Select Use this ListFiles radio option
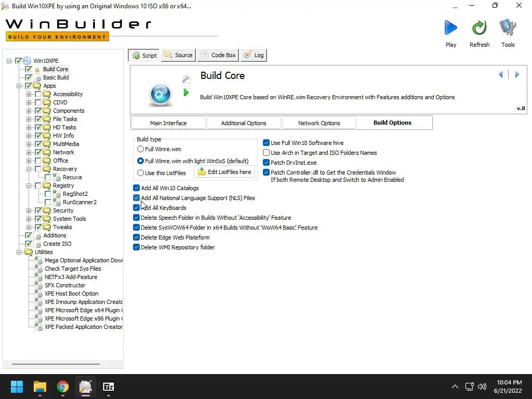Image resolution: width=532 pixels, height=399 pixels. point(140,172)
